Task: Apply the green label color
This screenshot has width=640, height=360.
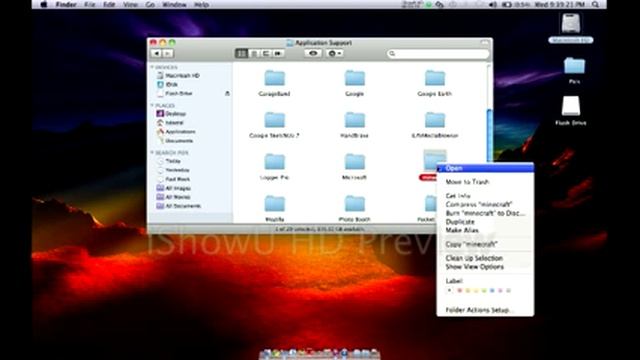Action: [x=484, y=291]
